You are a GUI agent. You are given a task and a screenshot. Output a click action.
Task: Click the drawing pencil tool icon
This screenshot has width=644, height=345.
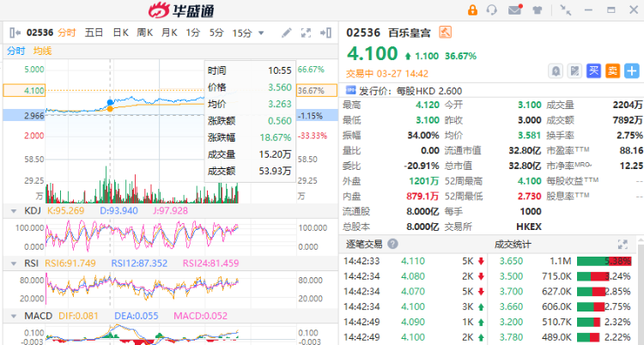tap(287, 33)
